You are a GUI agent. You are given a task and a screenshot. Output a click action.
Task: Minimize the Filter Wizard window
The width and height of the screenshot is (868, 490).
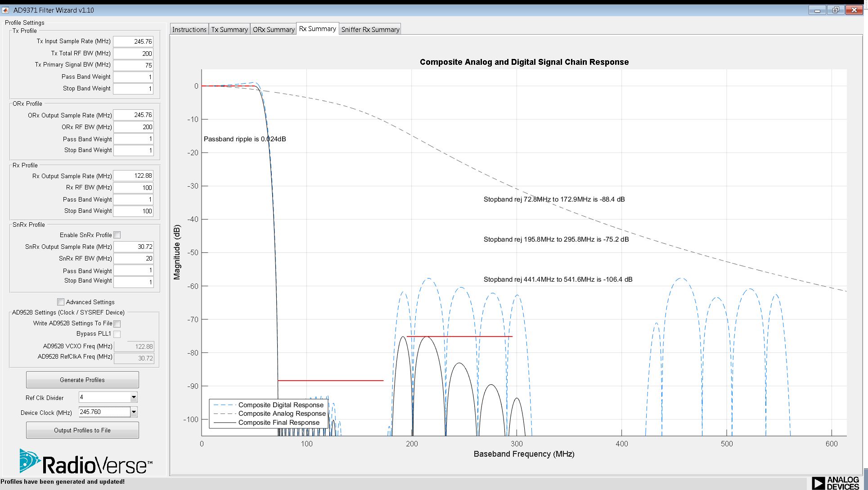[817, 10]
